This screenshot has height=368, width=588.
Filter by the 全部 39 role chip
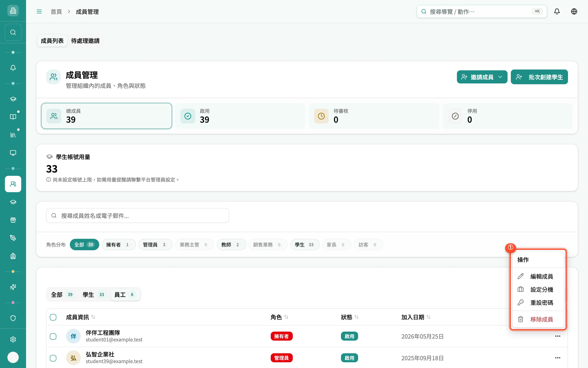(x=84, y=245)
